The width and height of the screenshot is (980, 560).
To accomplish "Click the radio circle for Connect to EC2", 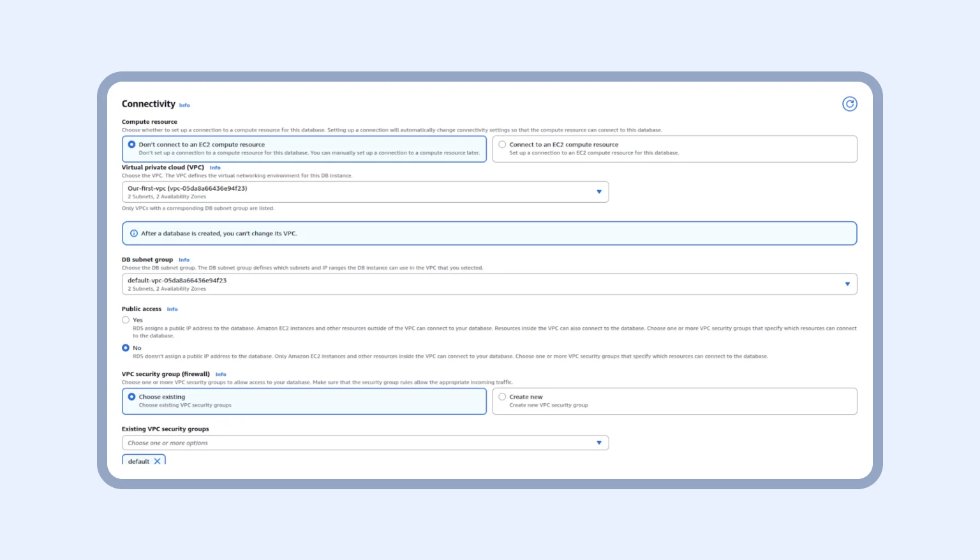I will 502,144.
